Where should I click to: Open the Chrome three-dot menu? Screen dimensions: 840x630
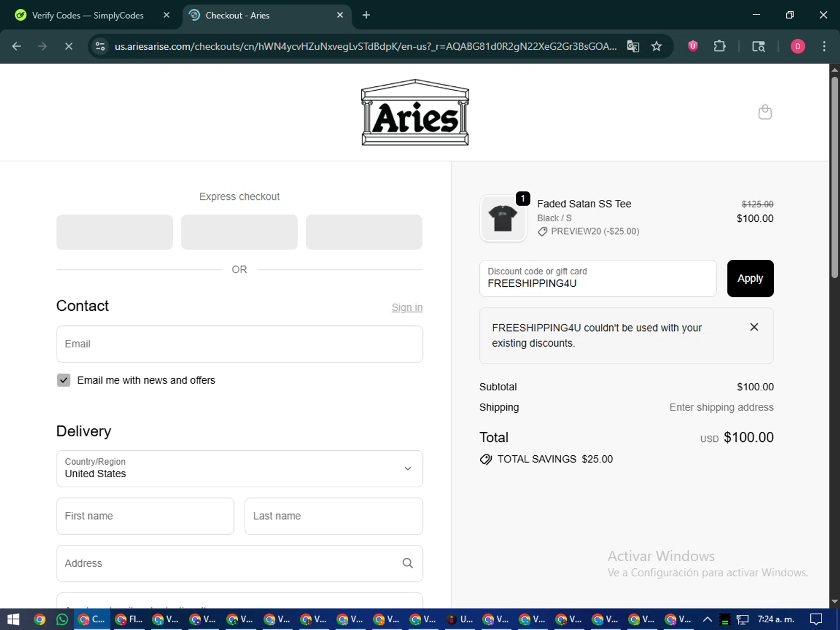(x=824, y=46)
